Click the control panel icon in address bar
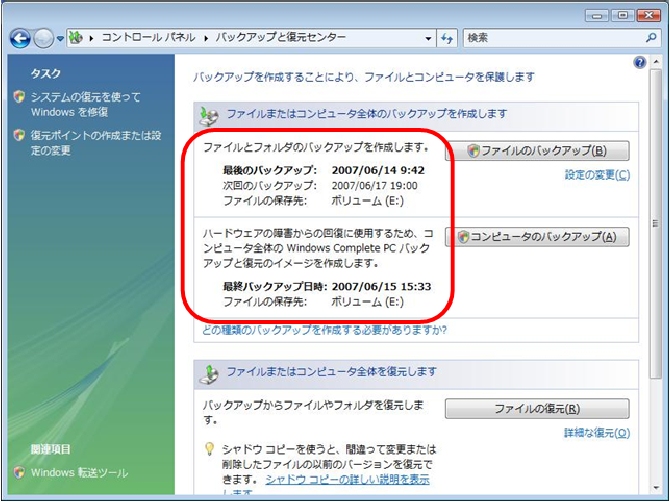This screenshot has height=502, width=670. coord(75,38)
